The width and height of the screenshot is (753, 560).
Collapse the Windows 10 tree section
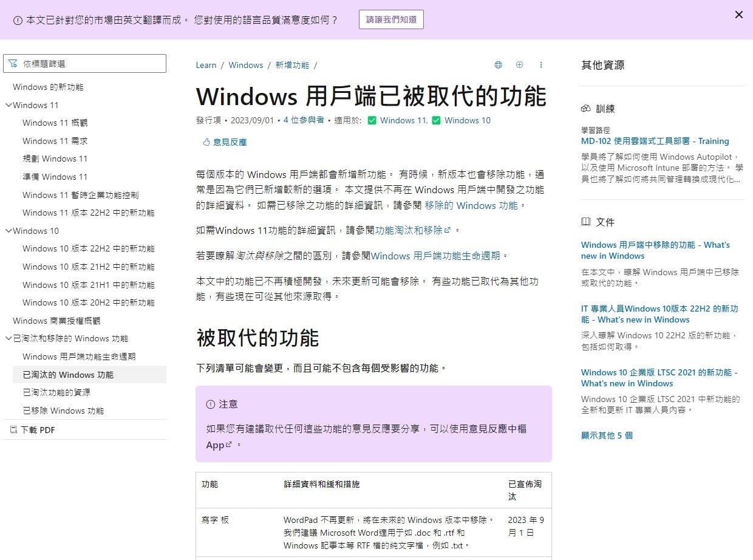pos(9,231)
